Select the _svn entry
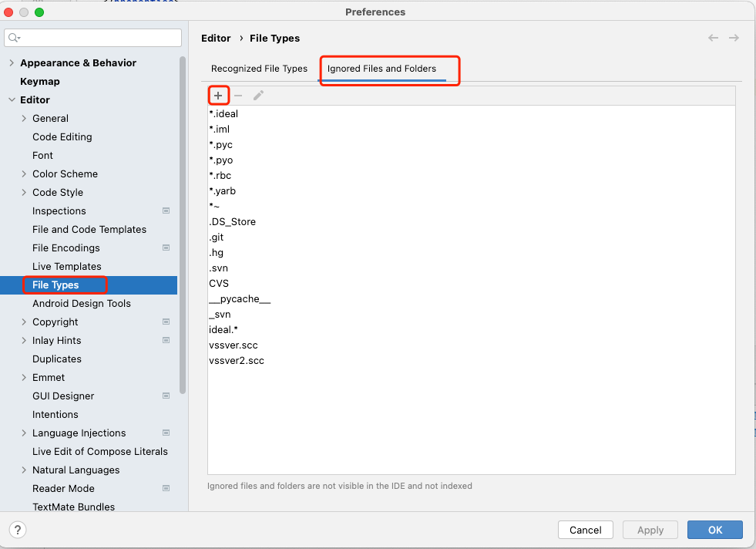756x549 pixels. point(220,315)
